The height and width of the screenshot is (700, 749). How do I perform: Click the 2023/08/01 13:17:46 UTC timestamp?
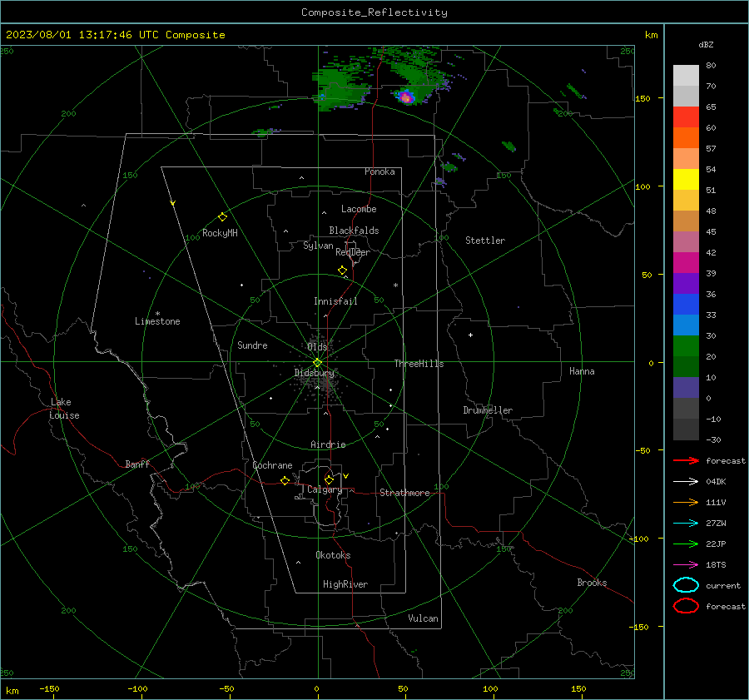115,35
